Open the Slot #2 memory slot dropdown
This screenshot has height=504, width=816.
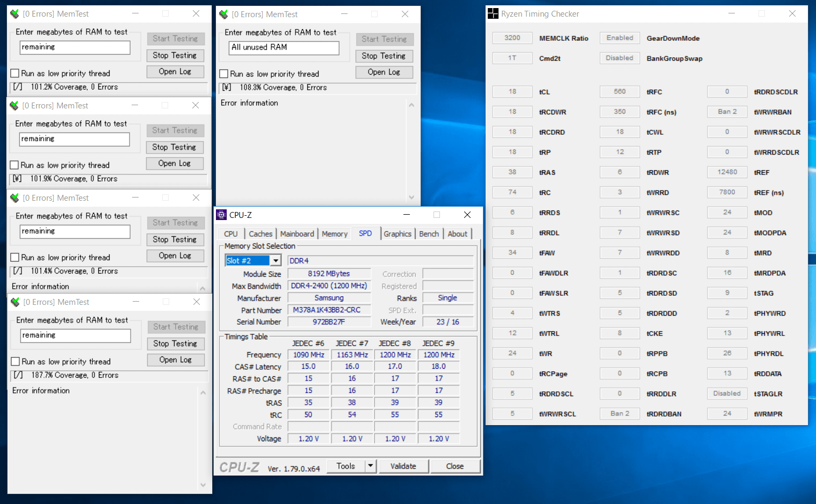coord(276,261)
